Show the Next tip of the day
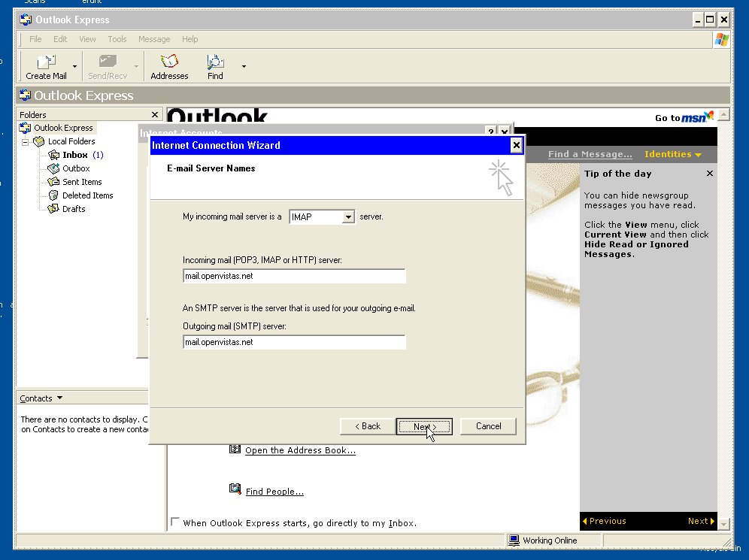Image resolution: width=749 pixels, height=560 pixels. 701,521
